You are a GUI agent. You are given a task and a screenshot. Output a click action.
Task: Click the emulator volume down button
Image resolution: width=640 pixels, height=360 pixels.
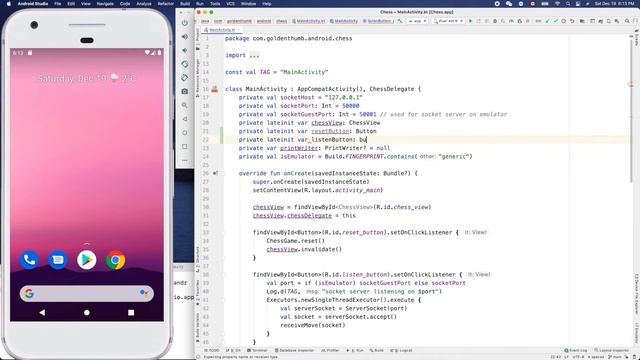(185, 50)
